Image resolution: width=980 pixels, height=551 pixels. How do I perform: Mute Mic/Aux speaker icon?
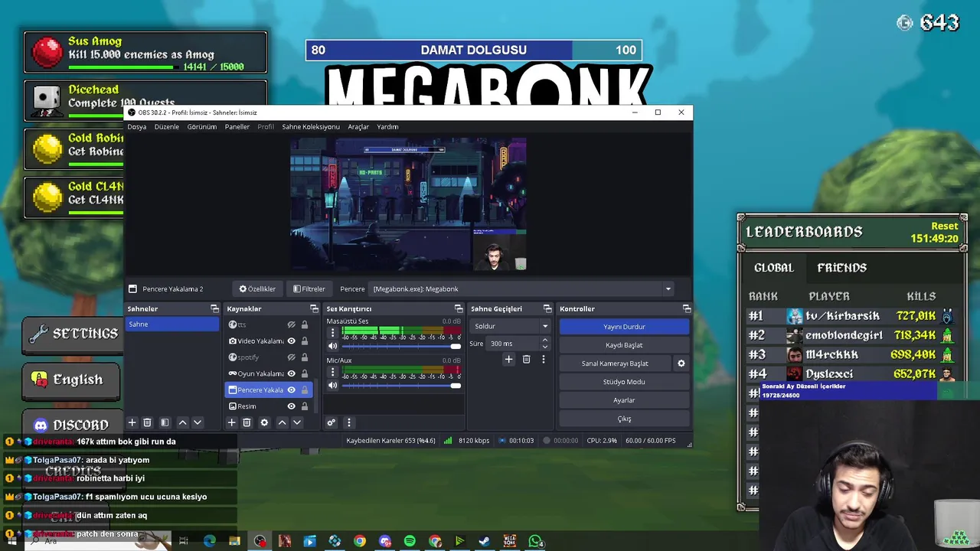coord(332,385)
